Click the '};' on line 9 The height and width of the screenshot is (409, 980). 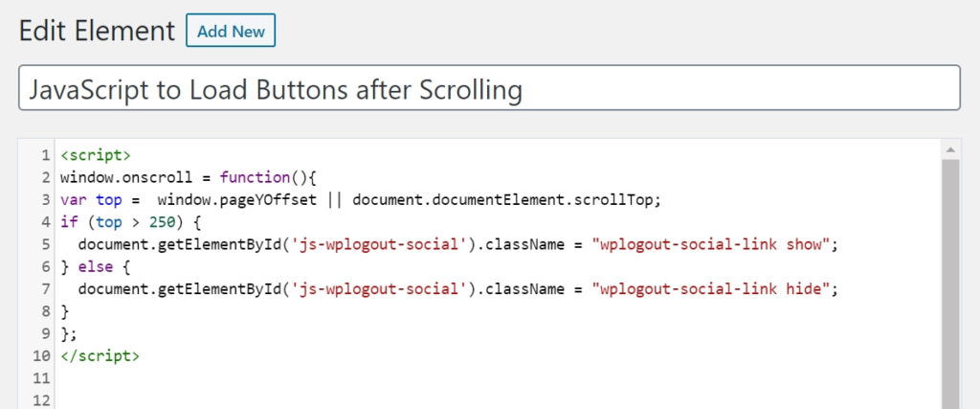[69, 333]
